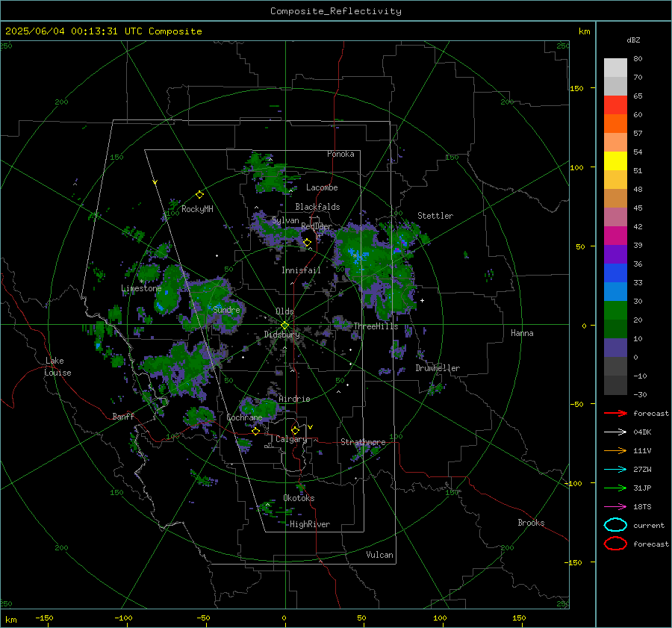Click the Hanna city label
Image resolution: width=672 pixels, height=628 pixels.
[x=522, y=333]
